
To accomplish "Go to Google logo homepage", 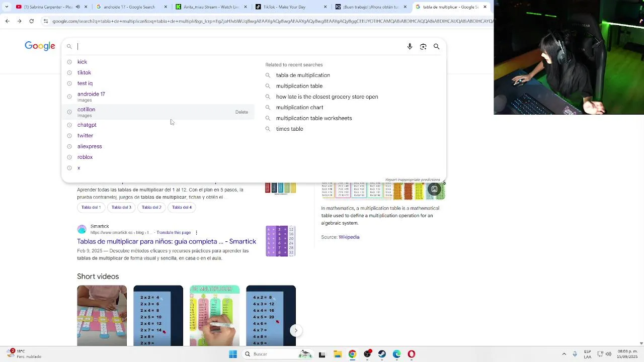I will coord(40,46).
